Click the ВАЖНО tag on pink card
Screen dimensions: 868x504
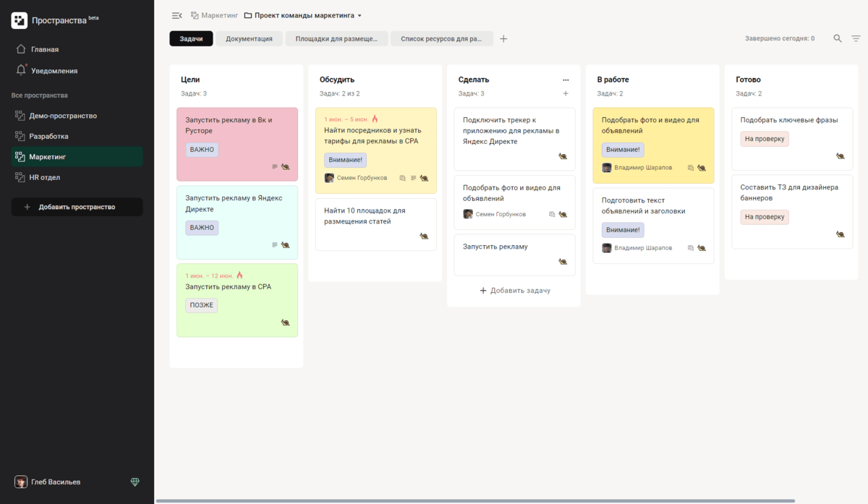pyautogui.click(x=202, y=150)
